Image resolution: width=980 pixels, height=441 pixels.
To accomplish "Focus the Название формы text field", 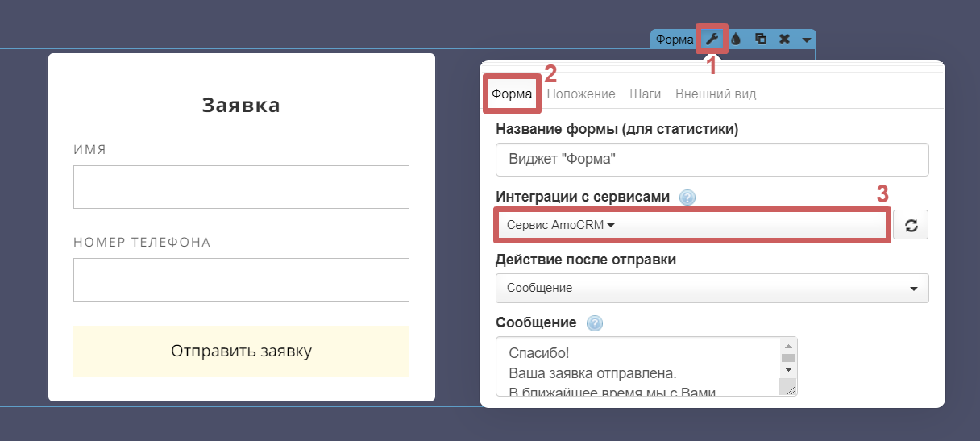I will pos(712,160).
